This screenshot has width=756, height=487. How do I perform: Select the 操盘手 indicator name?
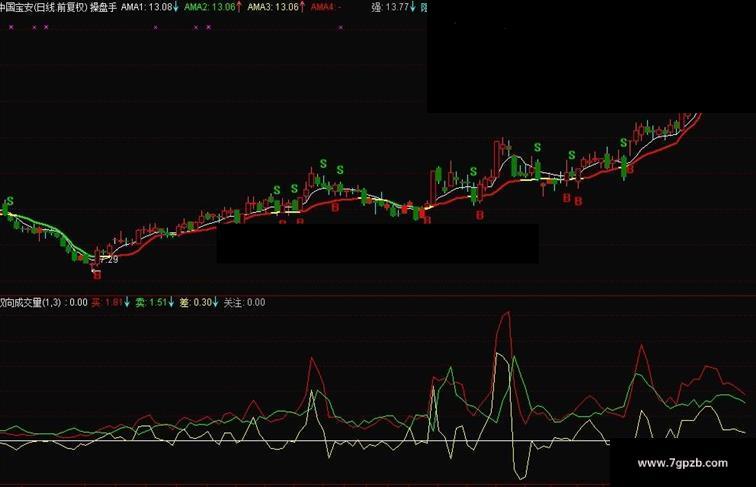coord(103,7)
